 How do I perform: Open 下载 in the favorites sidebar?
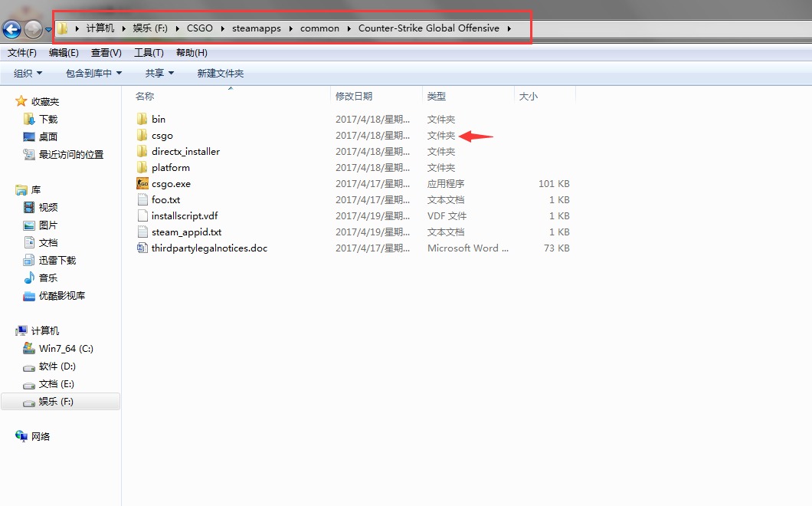[48, 120]
